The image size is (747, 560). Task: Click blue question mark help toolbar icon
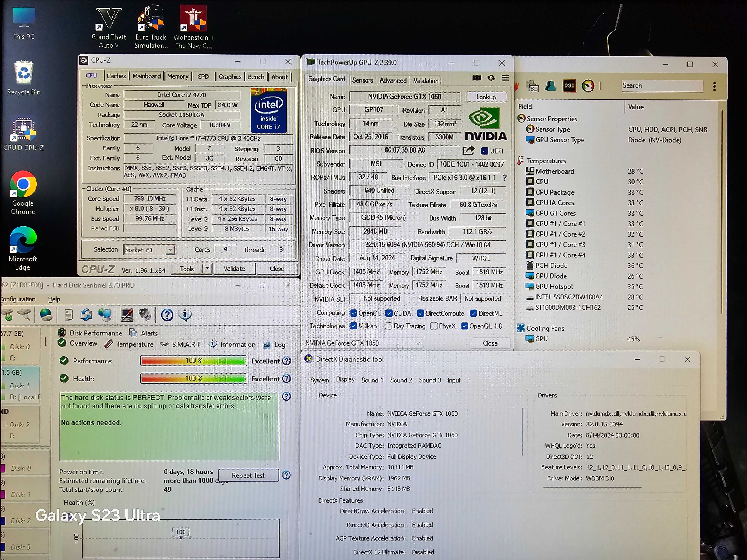click(x=167, y=315)
